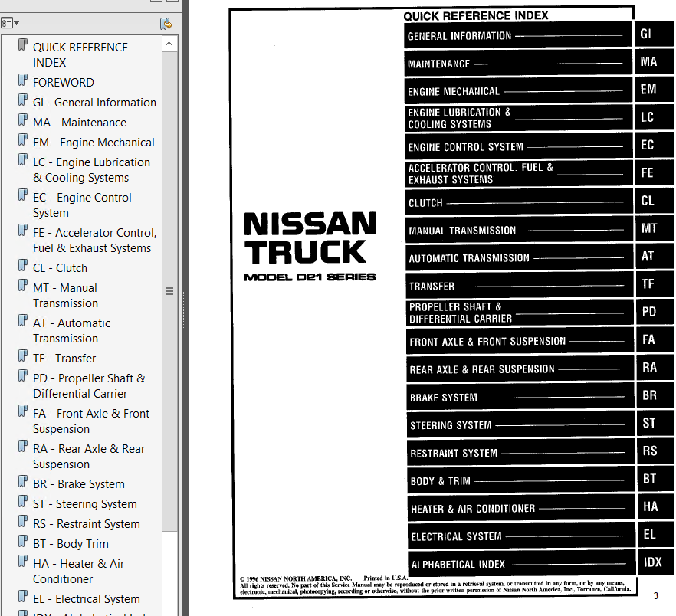This screenshot has height=616, width=676.
Task: Open FE - Accelerator Control, Fuel & Exhaust bookmark
Action: point(94,241)
